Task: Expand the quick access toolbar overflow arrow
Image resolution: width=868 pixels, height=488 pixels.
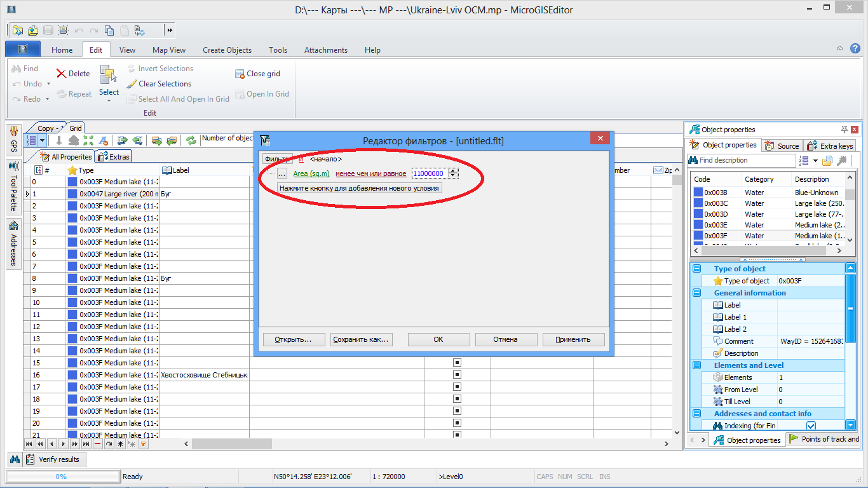Action: pyautogui.click(x=170, y=30)
